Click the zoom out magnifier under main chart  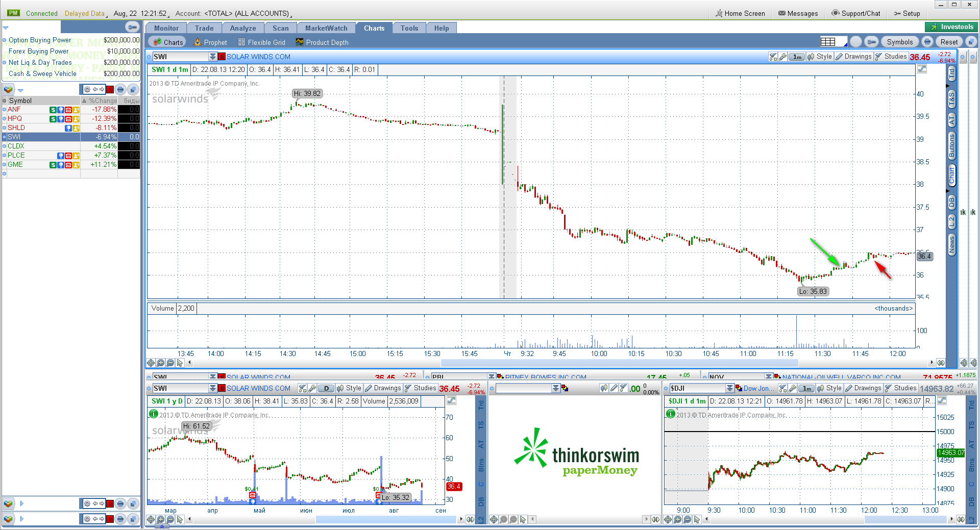coord(170,363)
